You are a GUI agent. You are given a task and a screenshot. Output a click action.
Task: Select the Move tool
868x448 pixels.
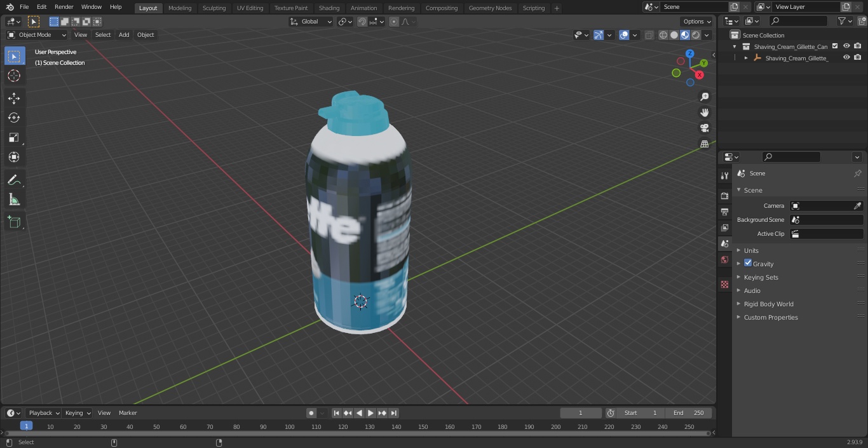14,98
